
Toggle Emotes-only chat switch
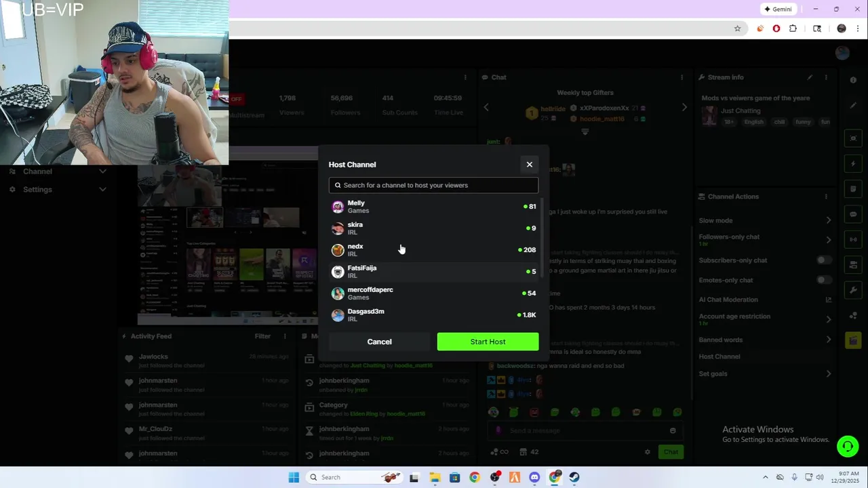(x=824, y=280)
